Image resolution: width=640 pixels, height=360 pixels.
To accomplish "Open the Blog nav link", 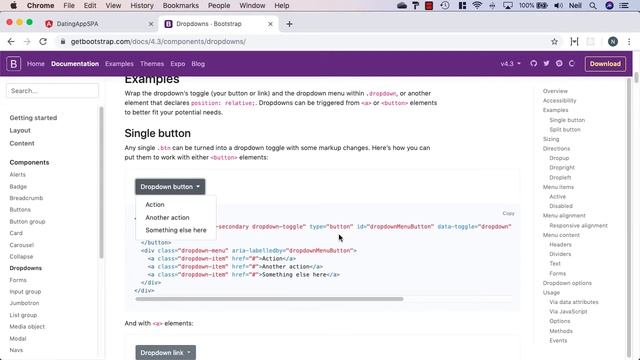I will tap(198, 64).
